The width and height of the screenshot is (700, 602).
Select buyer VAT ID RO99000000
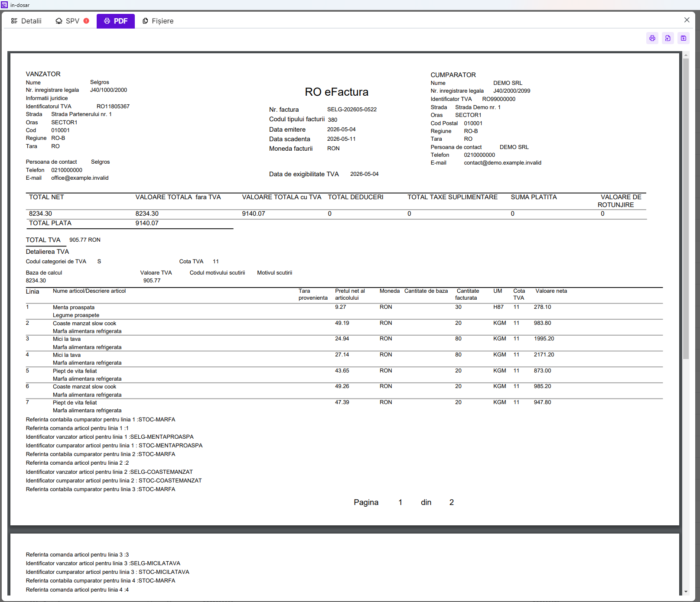coord(499,99)
